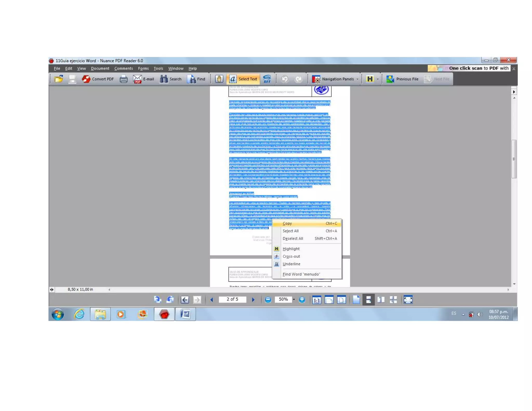Screen dimensions: 532x411
Task: Click the Actual Size 1:1 icon
Action: pyautogui.click(x=316, y=300)
